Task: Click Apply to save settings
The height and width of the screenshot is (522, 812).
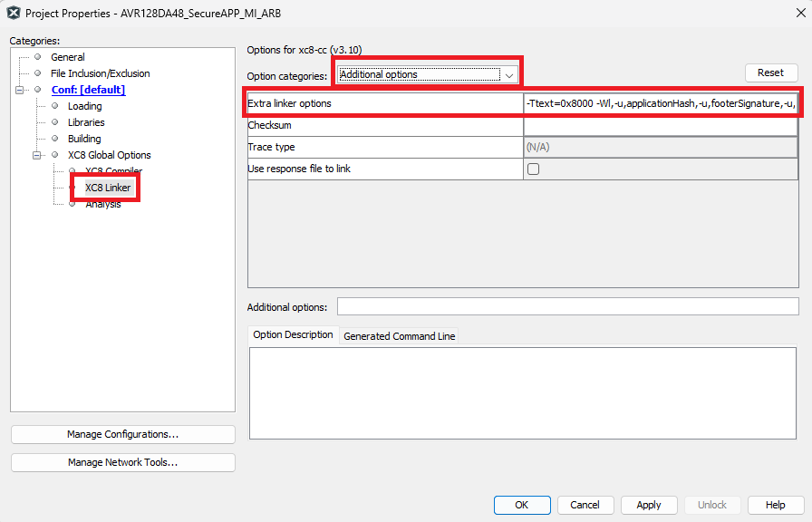Action: 648,505
